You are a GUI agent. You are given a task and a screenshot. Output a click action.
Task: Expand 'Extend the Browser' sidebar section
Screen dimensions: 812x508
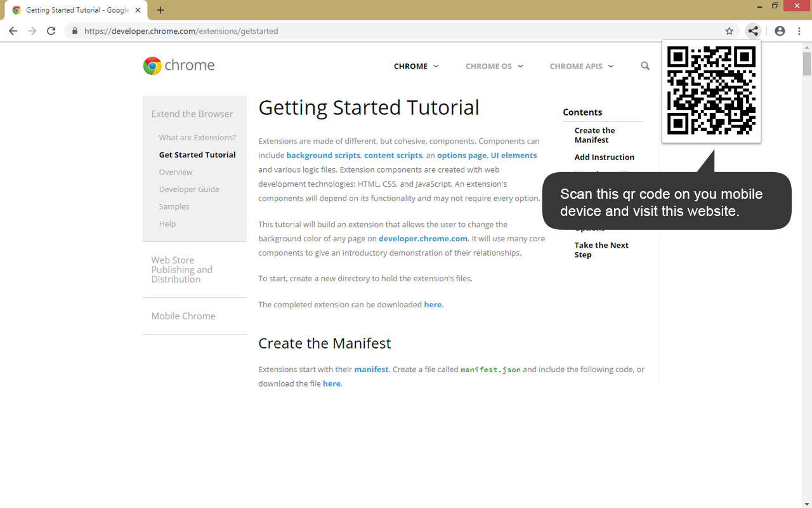coord(192,114)
